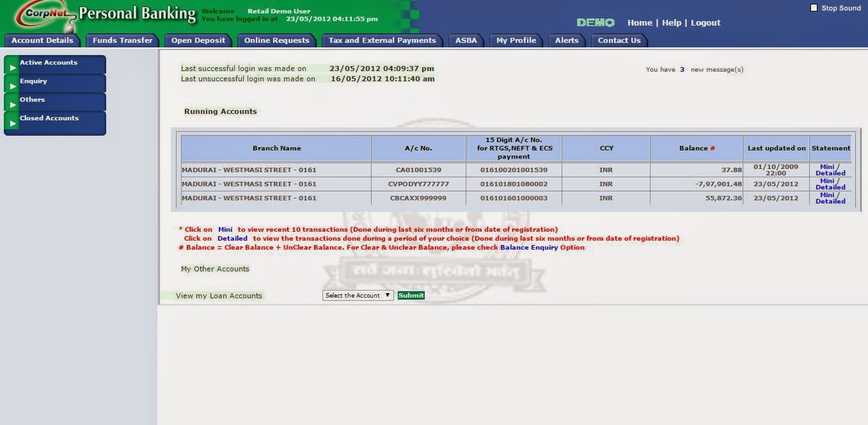Click the green Submit button
Image resolution: width=868 pixels, height=425 pixels.
(411, 296)
